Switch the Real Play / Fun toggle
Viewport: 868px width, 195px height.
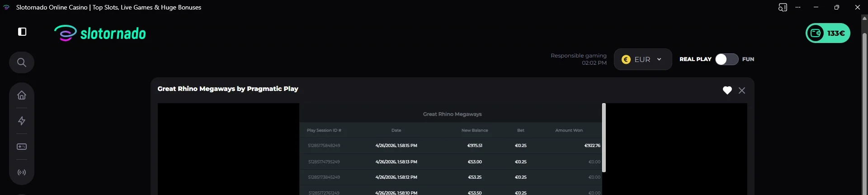[726, 59]
